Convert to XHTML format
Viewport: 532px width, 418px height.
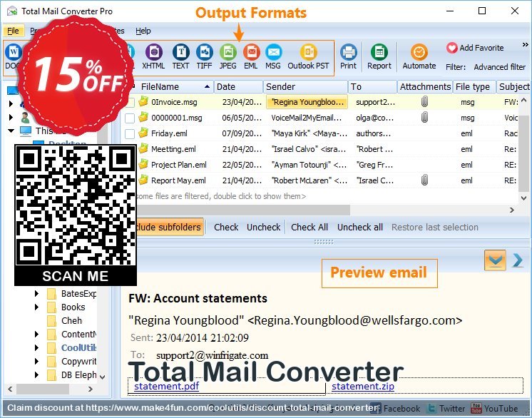click(154, 56)
